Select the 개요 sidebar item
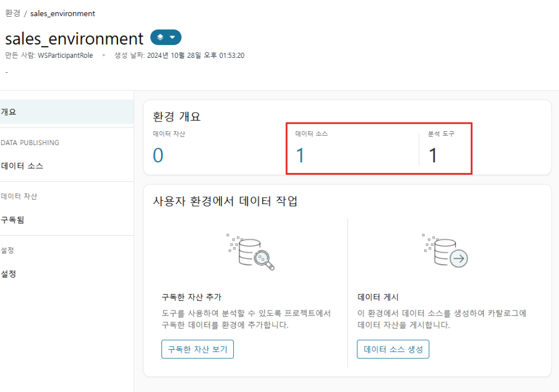This screenshot has width=559, height=392. pos(67,112)
